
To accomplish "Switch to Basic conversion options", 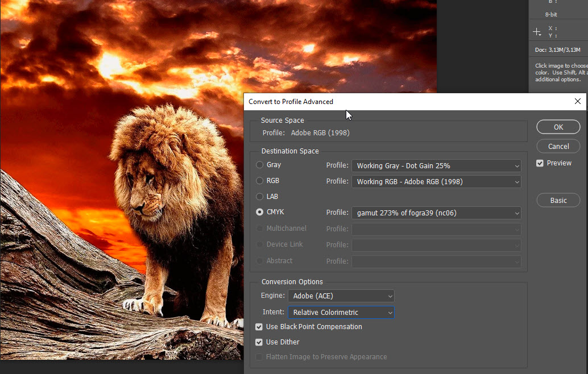I will pyautogui.click(x=558, y=200).
